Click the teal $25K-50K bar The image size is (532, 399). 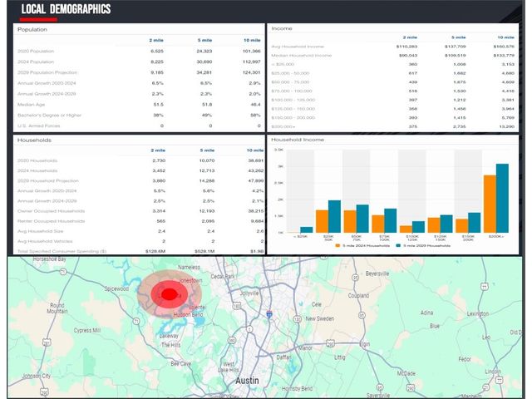click(x=334, y=216)
